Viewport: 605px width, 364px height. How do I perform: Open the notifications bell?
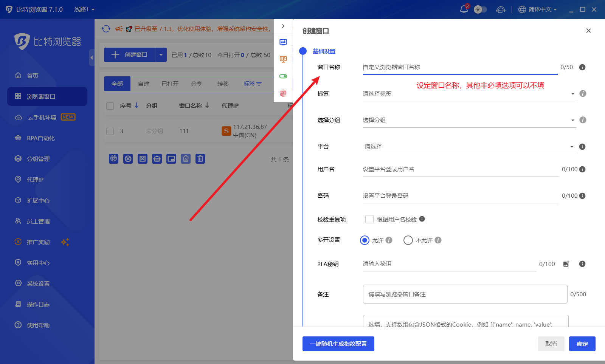[464, 9]
